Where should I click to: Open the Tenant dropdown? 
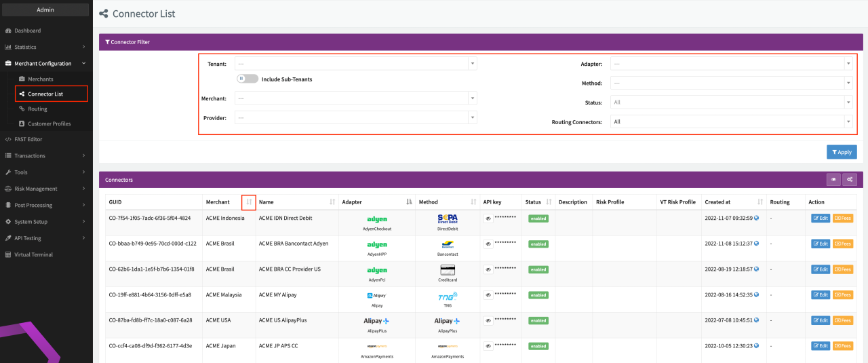tap(355, 64)
